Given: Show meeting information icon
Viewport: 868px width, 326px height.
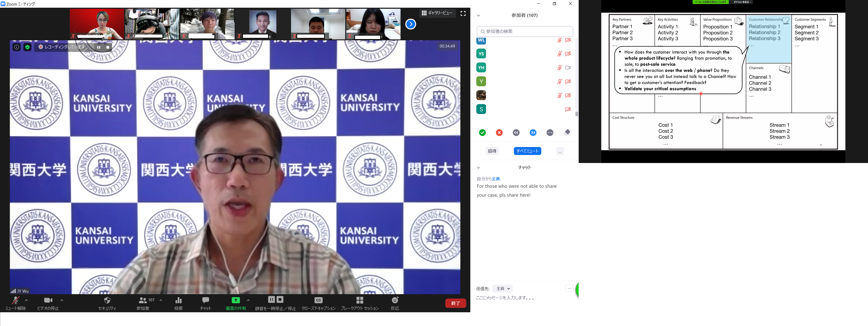Looking at the screenshot, I should [17, 47].
